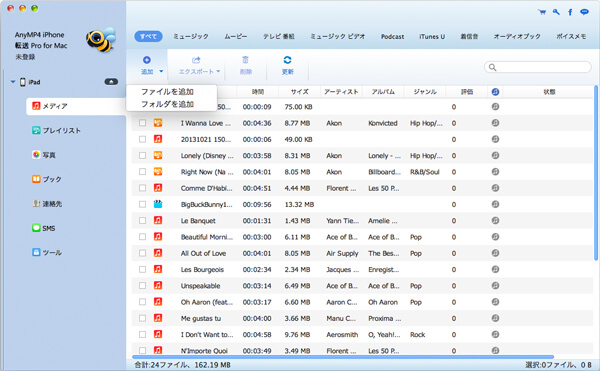This screenshot has height=371, width=600.
Task: Click the 更新 refresh icon
Action: (x=287, y=60)
